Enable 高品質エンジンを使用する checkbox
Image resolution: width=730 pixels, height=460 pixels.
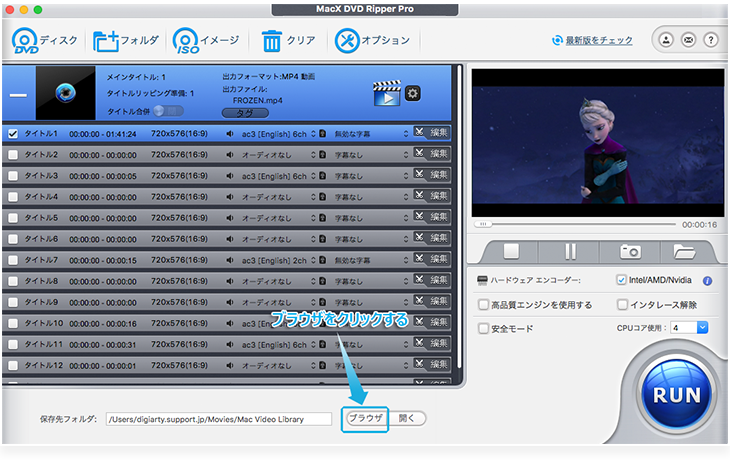(x=483, y=305)
